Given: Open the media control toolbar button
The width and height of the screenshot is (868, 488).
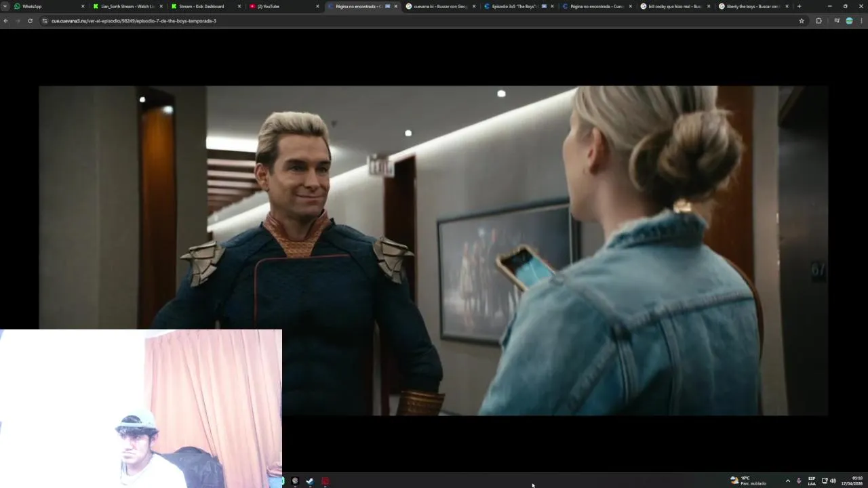Looking at the screenshot, I should 837,21.
